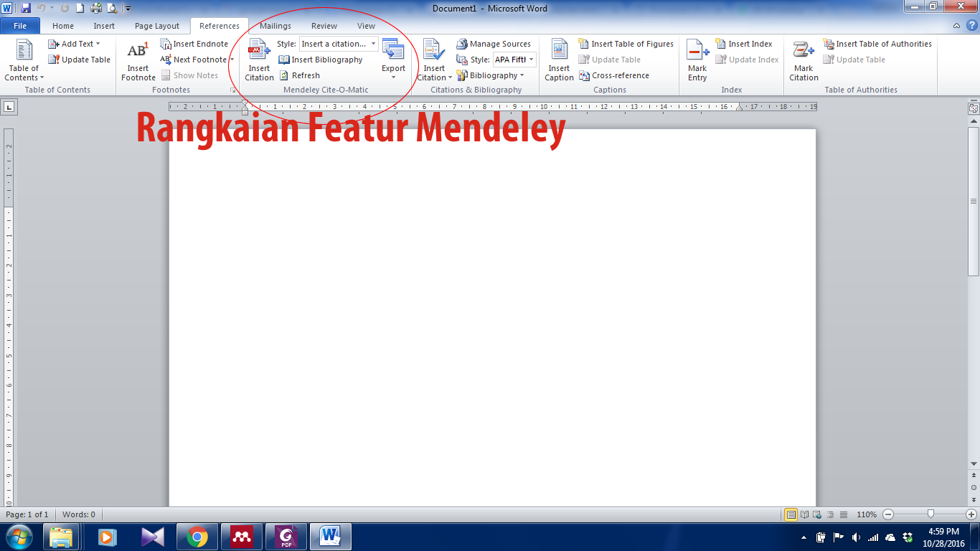Screen dimensions: 980x551
Task: Switch to the Insert tab
Action: tap(104, 26)
